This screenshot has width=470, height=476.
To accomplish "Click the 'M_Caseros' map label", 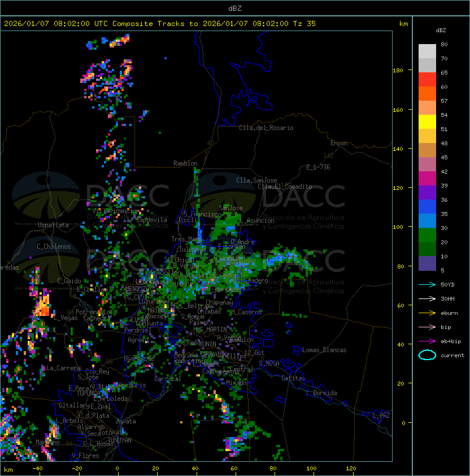I will (x=246, y=311).
